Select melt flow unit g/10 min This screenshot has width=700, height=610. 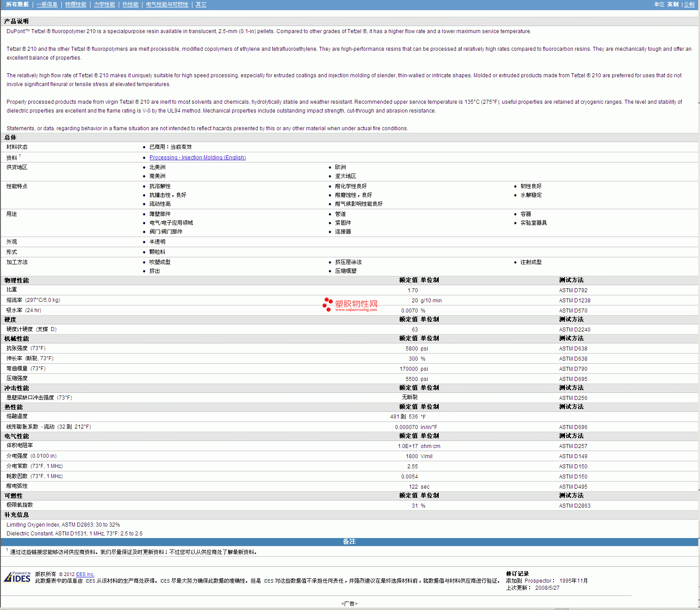[x=431, y=301]
